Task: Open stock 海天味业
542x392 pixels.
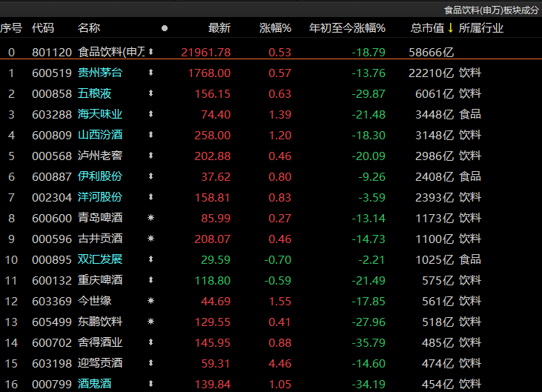Action: click(100, 114)
